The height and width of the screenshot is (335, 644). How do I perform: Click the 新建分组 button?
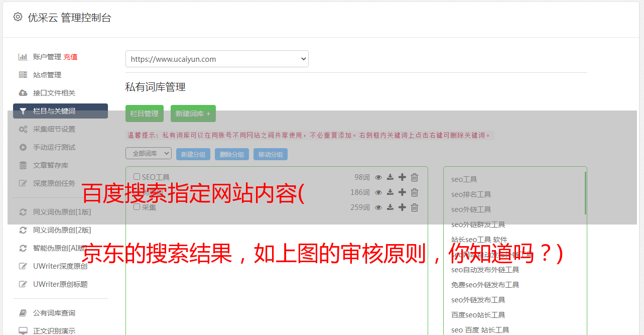[193, 154]
